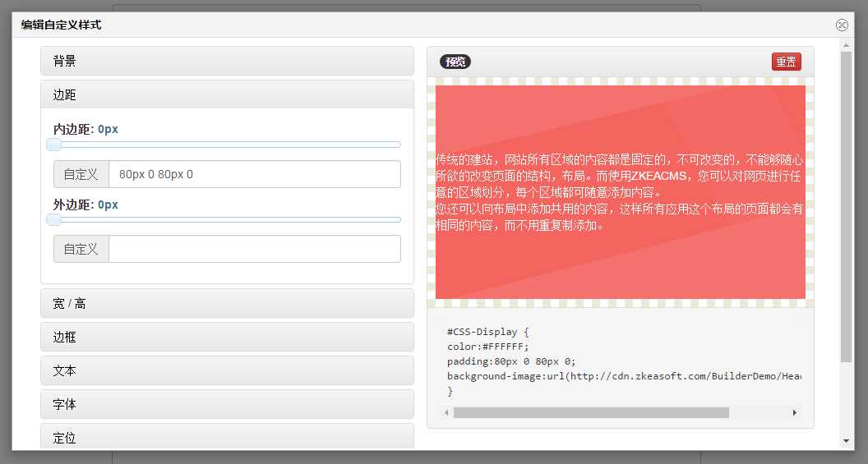
Task: Click the dialog scroll down arrow
Action: coord(846,441)
